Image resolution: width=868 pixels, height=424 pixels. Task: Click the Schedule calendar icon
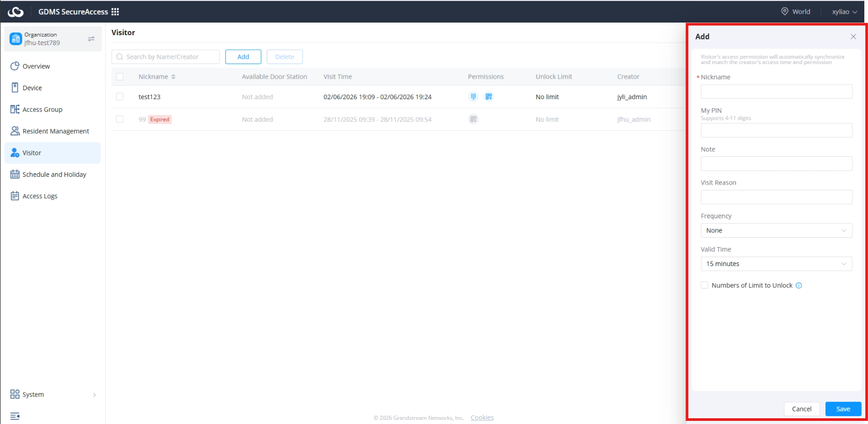(x=15, y=174)
